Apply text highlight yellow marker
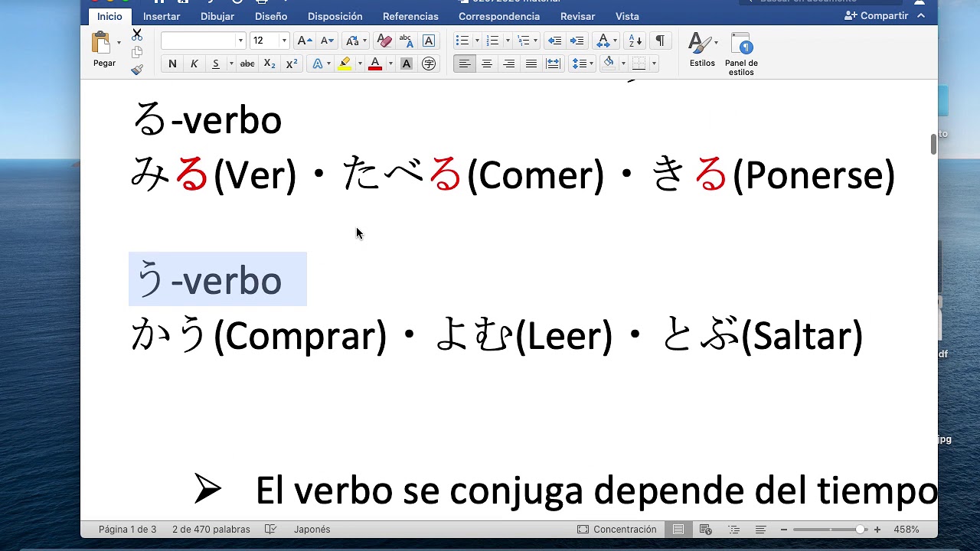 [345, 64]
